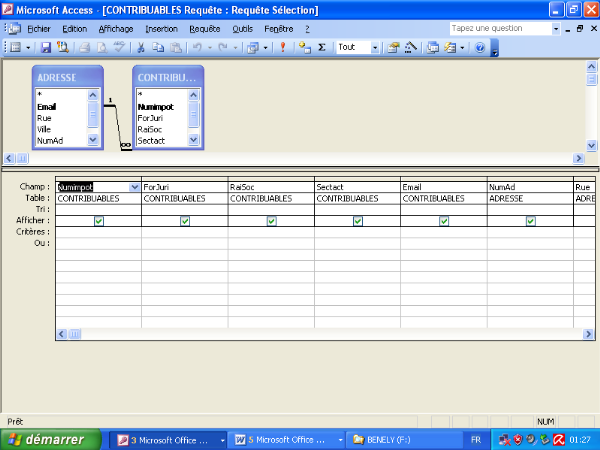Expand the Tout top values dropdown
Viewport: 600px width, 450px height.
coord(375,47)
